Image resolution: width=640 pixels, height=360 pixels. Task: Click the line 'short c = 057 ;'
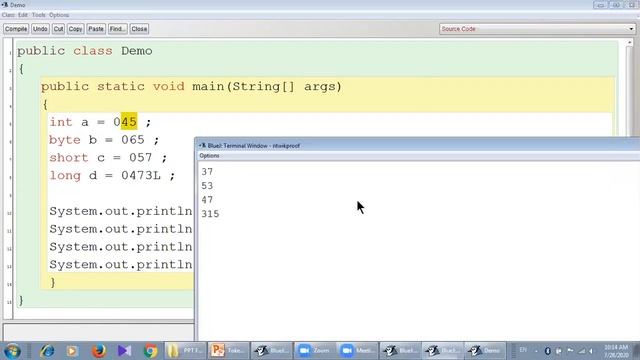point(108,158)
